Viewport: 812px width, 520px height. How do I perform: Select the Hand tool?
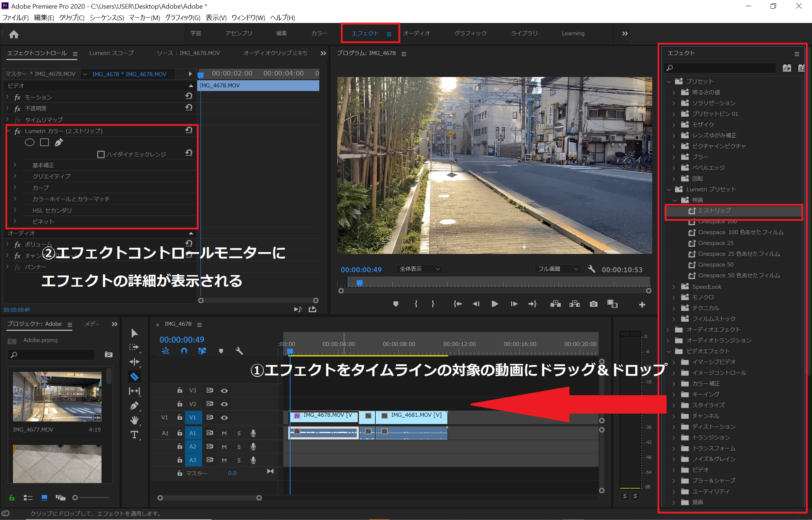[134, 420]
